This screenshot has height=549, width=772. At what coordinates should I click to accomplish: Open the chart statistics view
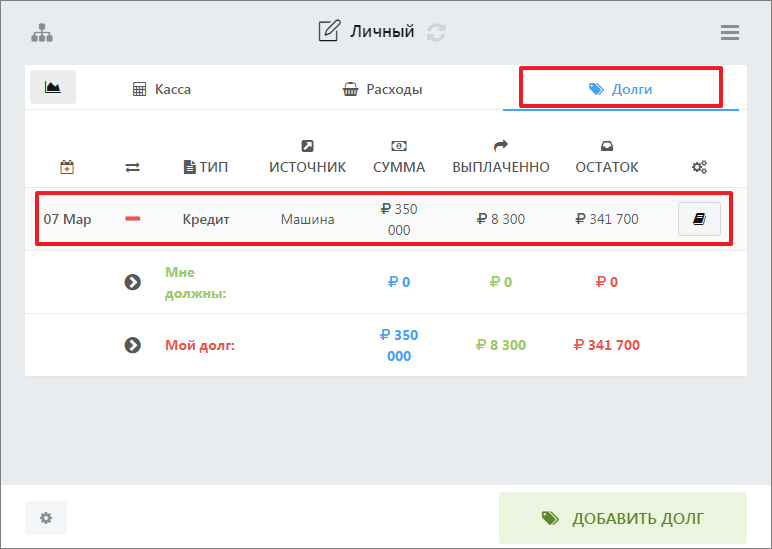pos(53,88)
